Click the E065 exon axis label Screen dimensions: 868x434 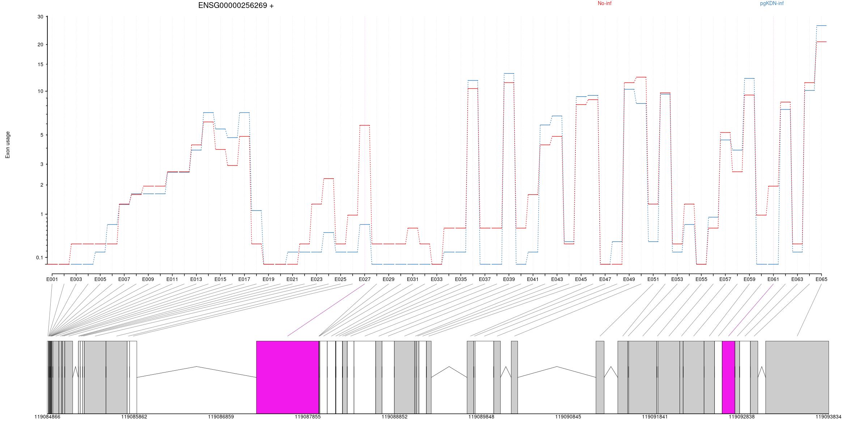[x=821, y=280]
